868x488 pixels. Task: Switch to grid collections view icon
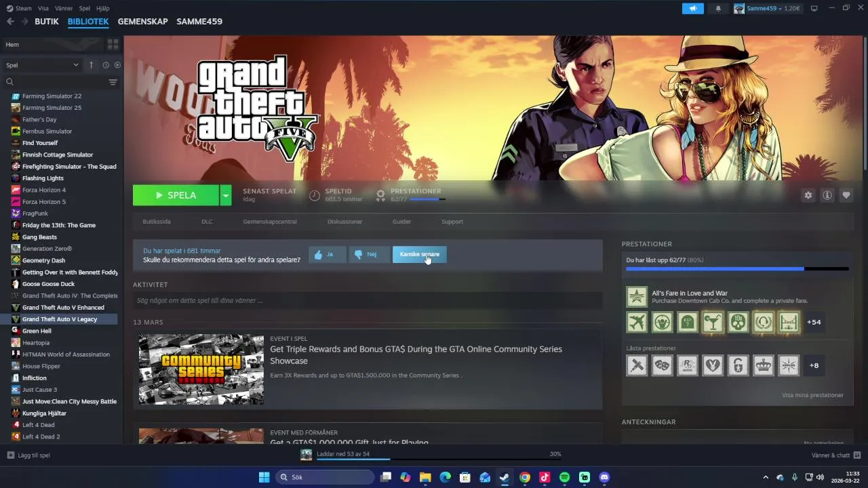tap(113, 44)
